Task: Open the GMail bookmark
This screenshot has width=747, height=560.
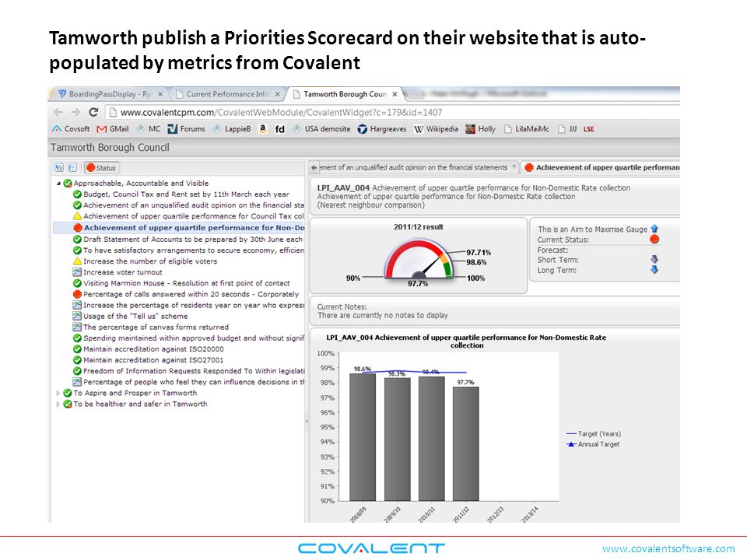Action: [x=112, y=129]
